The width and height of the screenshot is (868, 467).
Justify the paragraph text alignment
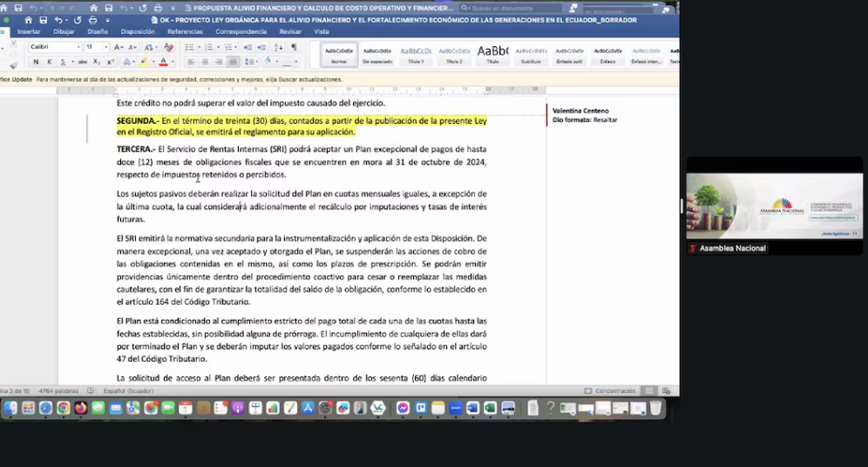(233, 62)
